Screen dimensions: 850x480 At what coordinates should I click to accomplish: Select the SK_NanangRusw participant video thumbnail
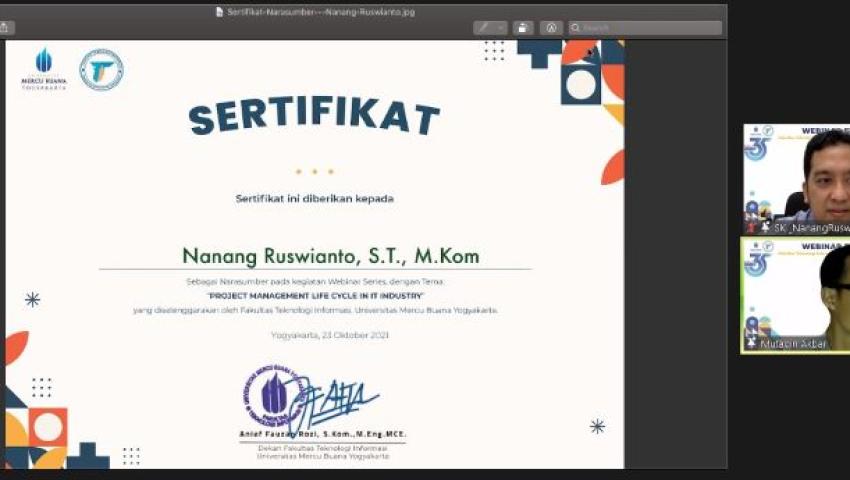point(796,180)
